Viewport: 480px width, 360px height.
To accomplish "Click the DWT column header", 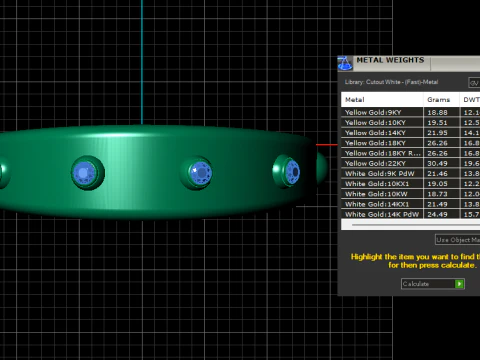I will (470, 100).
